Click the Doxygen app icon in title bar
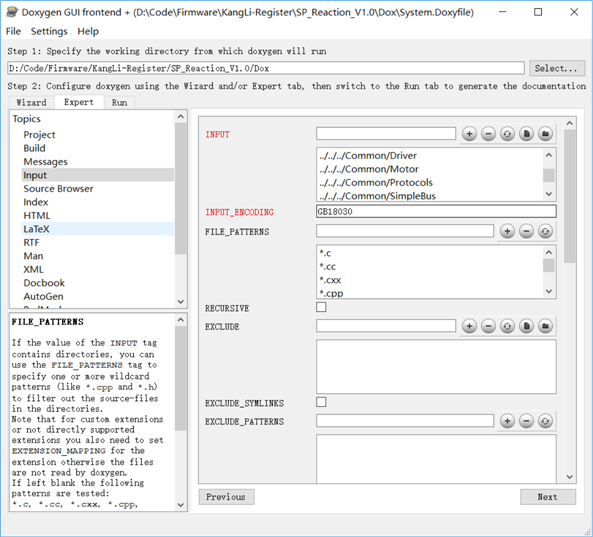Screen dimensions: 593x537 click(x=12, y=12)
